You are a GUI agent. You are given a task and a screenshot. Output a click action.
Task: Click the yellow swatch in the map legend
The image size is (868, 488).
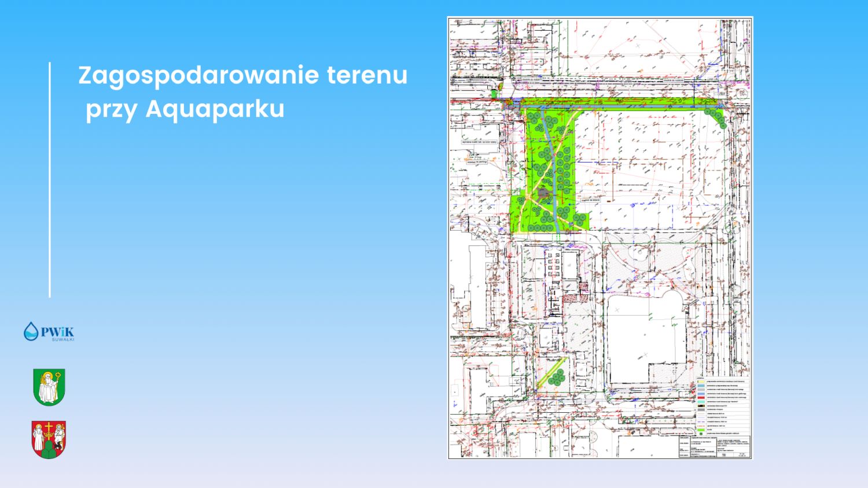(701, 382)
